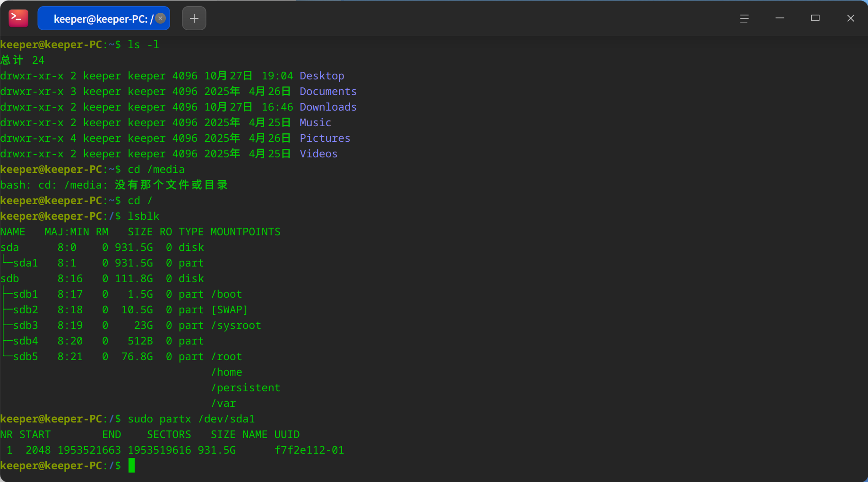Screen dimensions: 868x482
Task: Click the sdb disk size 111.8G
Action: point(134,278)
